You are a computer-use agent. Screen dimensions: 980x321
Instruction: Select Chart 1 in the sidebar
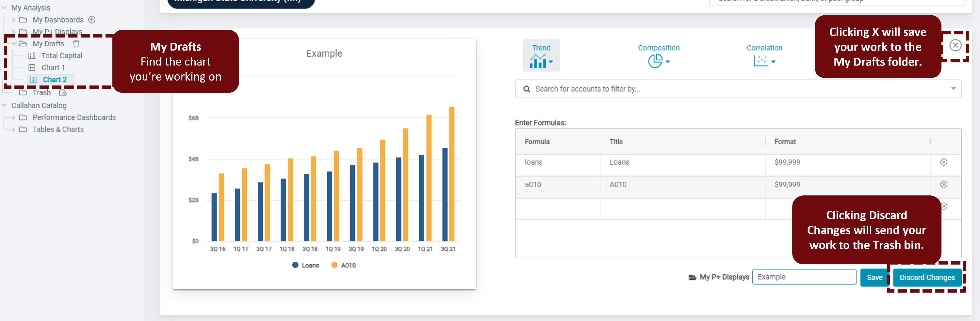[x=53, y=67]
